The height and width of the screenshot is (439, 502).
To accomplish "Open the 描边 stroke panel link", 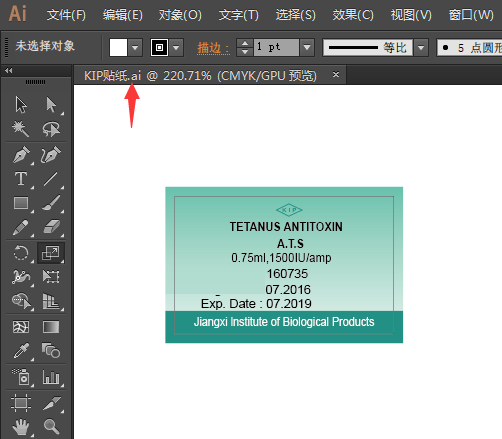I will pos(213,48).
